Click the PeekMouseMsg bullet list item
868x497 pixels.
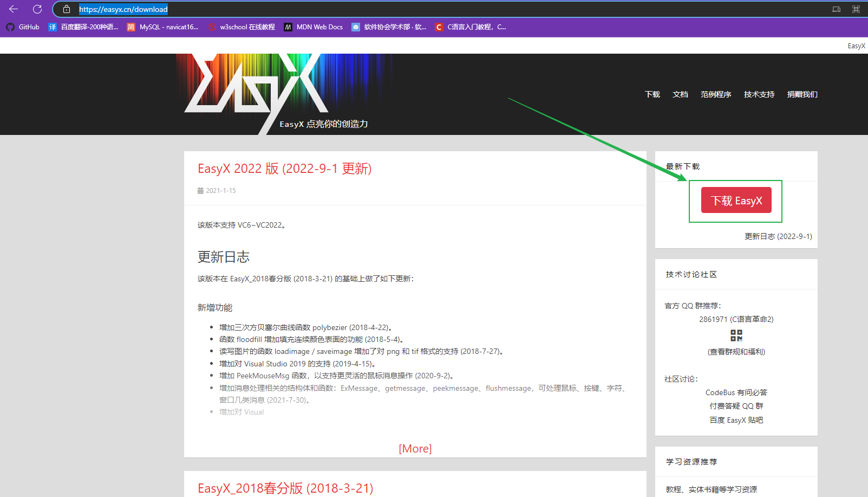tap(337, 376)
